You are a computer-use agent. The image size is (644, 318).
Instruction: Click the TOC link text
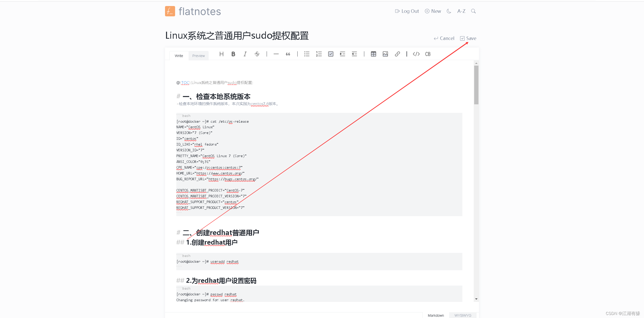point(185,83)
